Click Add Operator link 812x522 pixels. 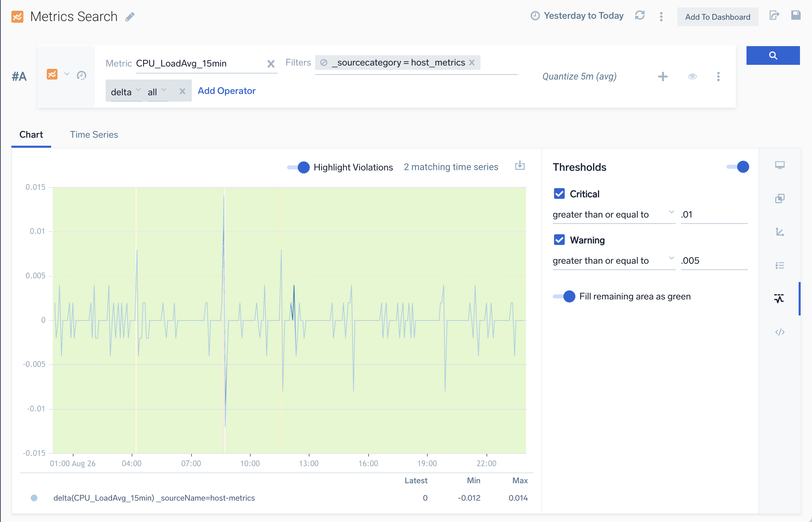(x=226, y=91)
